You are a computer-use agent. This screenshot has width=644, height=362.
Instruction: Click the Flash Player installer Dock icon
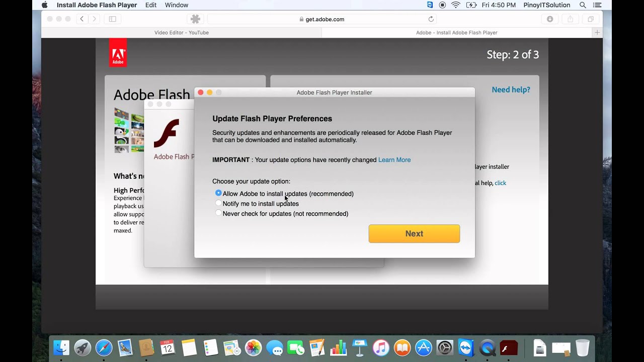509,347
